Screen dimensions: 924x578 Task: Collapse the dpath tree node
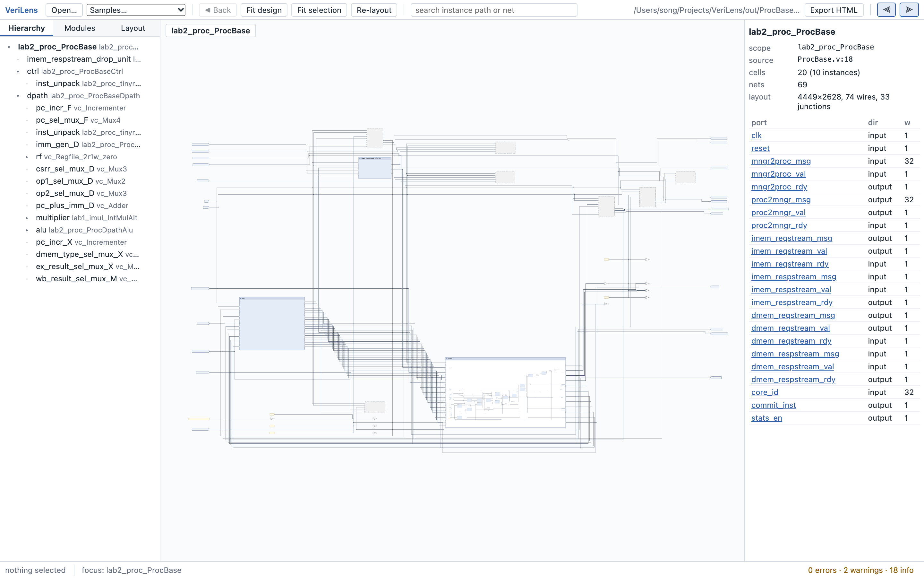point(18,96)
